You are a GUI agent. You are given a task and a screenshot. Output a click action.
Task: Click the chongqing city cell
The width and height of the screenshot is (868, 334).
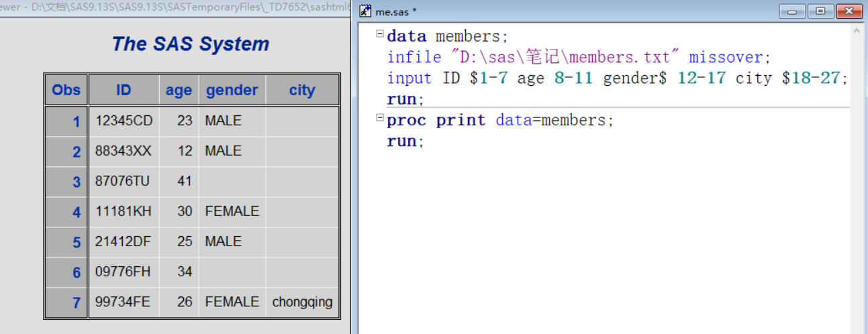coord(302,302)
